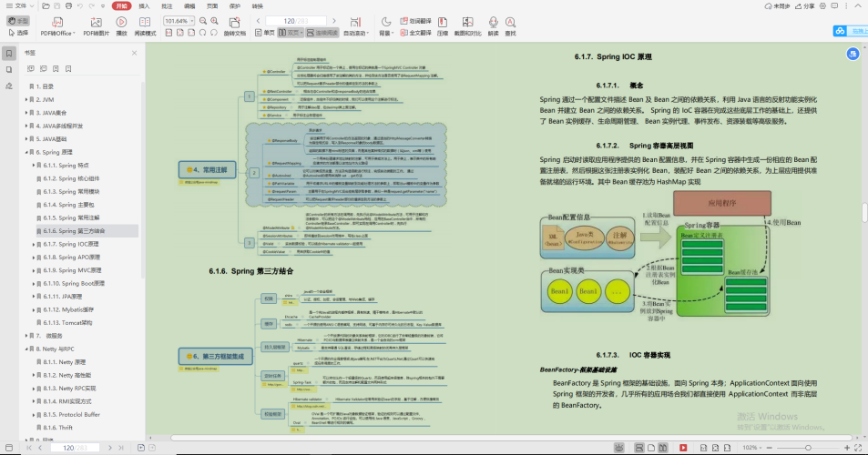Start slideshow with 播放 button

pos(121,26)
